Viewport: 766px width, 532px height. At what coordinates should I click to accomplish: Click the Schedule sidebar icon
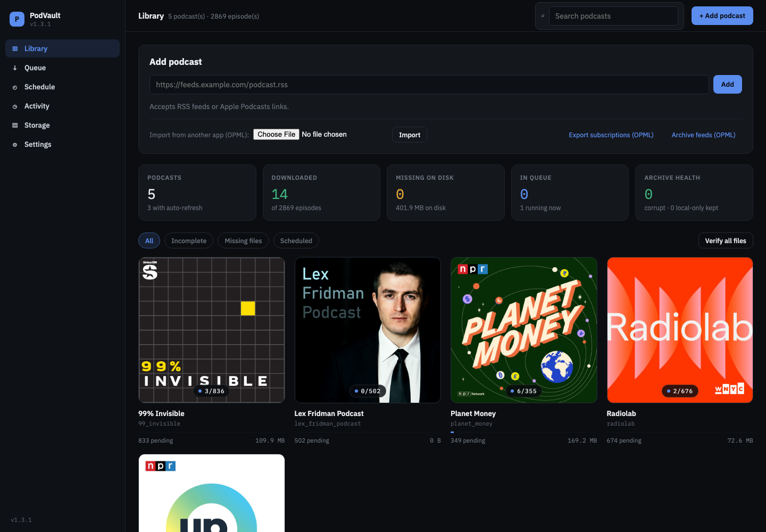[15, 87]
